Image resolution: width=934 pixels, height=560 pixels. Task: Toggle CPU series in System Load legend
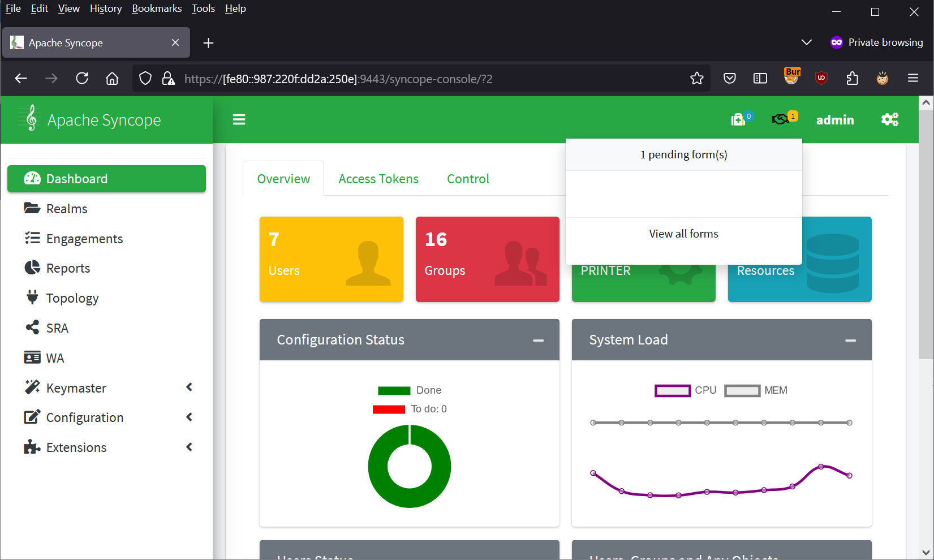(x=686, y=390)
